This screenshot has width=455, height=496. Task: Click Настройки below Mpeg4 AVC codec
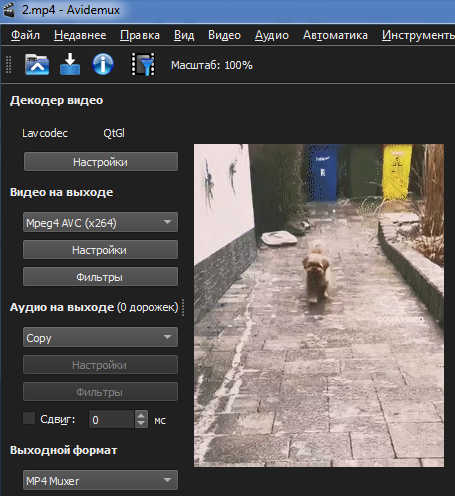(x=100, y=250)
